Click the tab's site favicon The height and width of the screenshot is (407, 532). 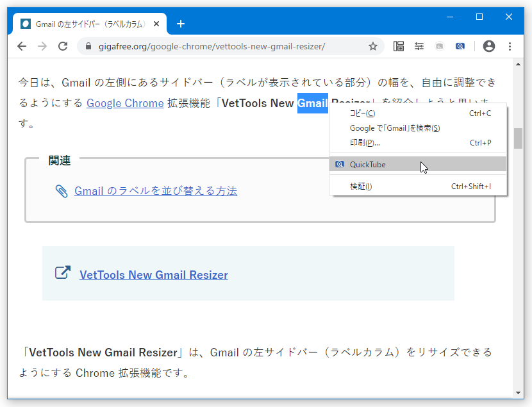coord(26,24)
